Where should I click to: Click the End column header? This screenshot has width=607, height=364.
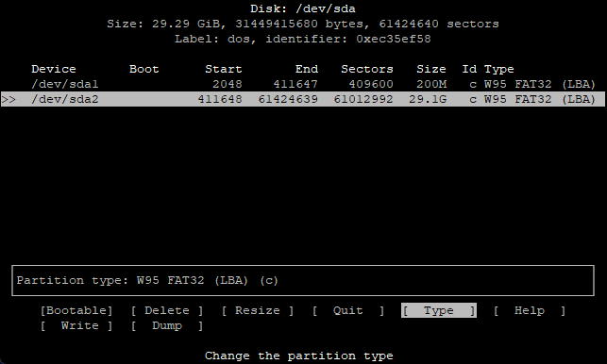click(307, 69)
